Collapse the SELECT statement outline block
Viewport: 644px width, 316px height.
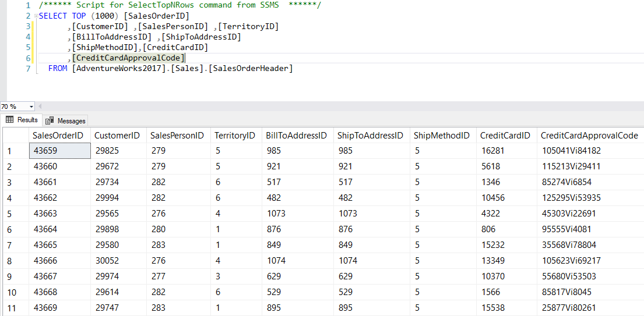(36, 16)
